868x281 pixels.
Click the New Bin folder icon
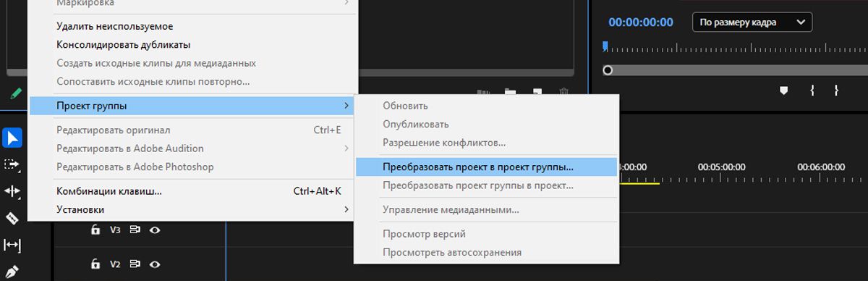pos(510,92)
